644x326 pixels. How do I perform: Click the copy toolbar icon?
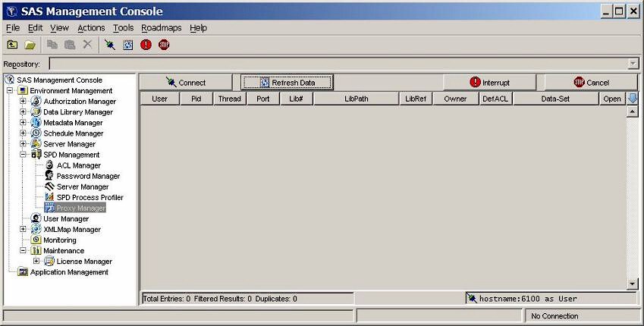(x=52, y=44)
